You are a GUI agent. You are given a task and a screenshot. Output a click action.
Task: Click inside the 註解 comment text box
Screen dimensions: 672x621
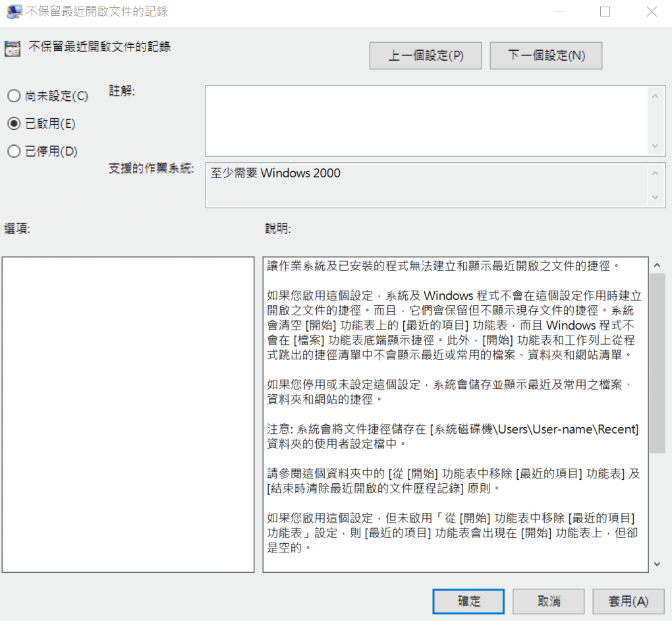427,121
